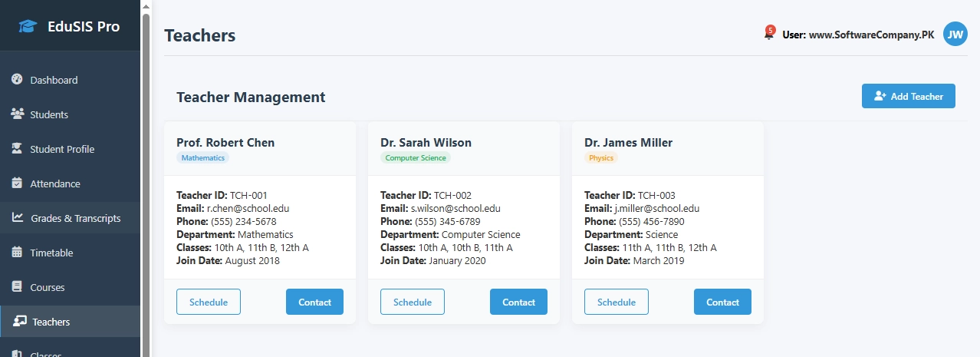
Task: View Prof. Robert Chen's Schedule
Action: [209, 302]
